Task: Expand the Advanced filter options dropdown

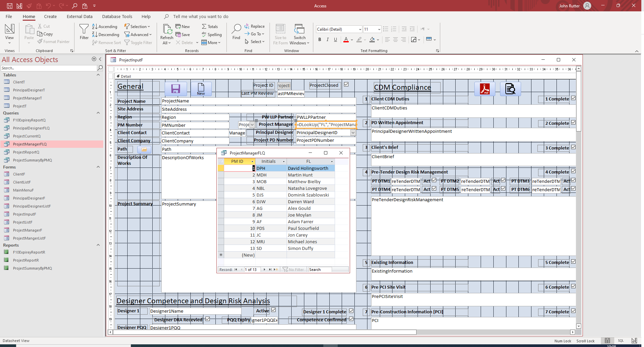Action: click(138, 34)
